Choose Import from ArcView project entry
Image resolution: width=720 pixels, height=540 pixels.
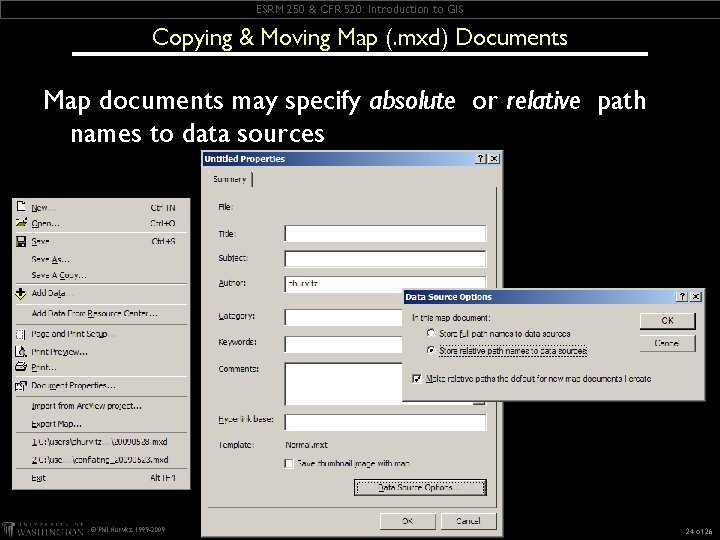pyautogui.click(x=103, y=406)
